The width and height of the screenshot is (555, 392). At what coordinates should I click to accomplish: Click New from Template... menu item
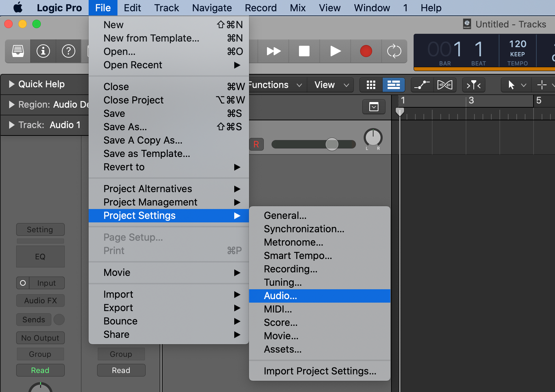point(169,38)
